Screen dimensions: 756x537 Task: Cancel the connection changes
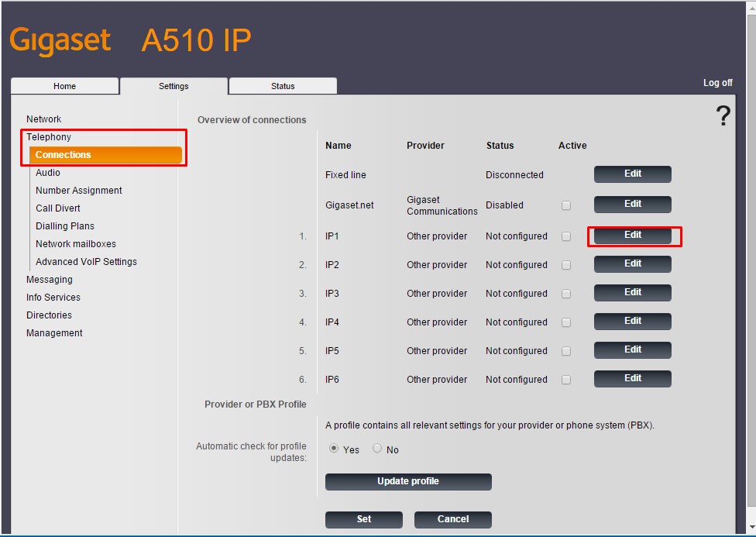point(452,520)
